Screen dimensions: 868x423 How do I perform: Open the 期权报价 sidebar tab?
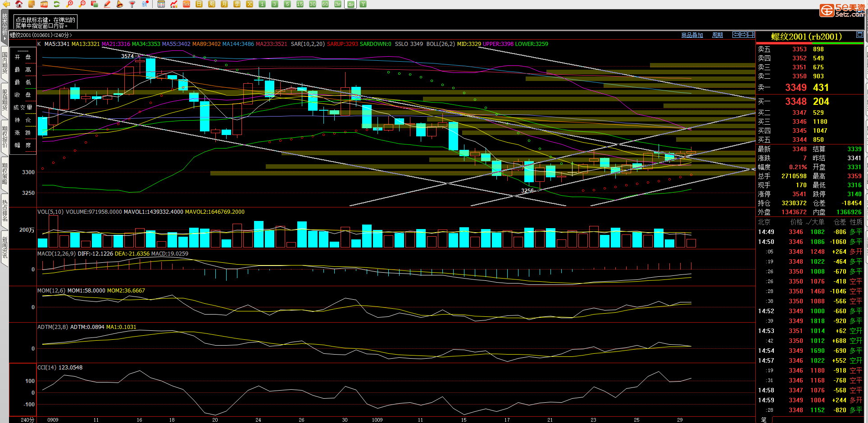coord(5,137)
